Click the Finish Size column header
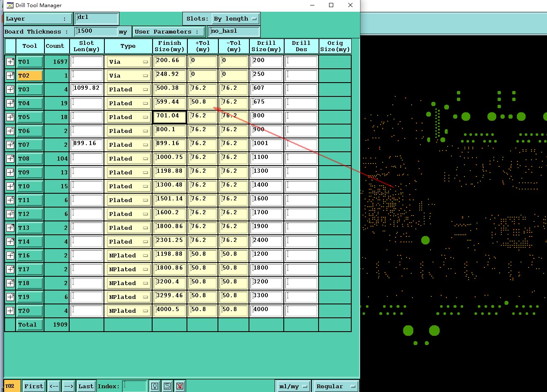The width and height of the screenshot is (547, 392). pos(169,46)
